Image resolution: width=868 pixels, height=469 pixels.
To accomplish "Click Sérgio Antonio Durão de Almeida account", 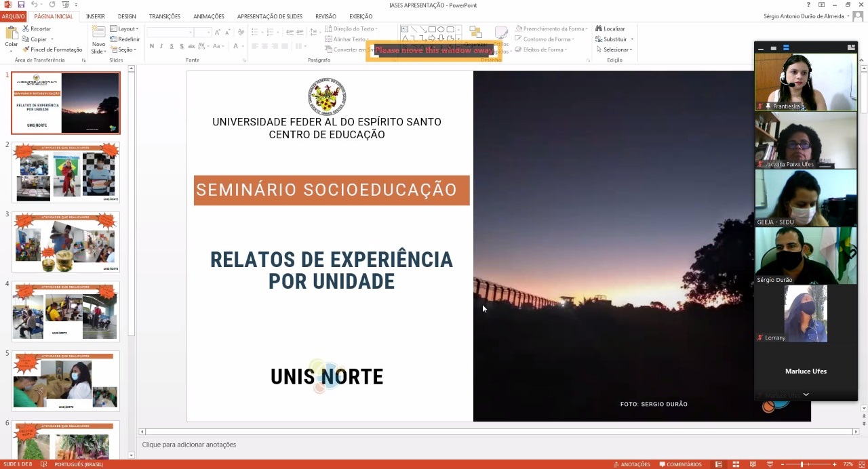I will click(x=806, y=16).
